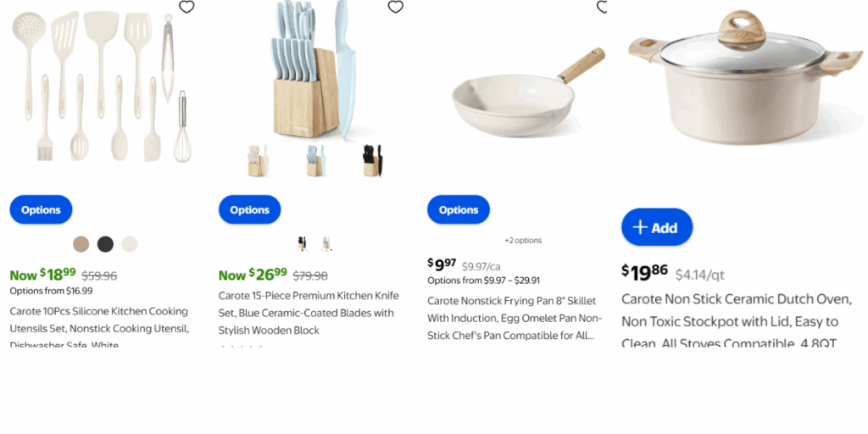Add the Carote Dutch oven to cart
Viewport: 868px width, 434px height.
tap(657, 227)
